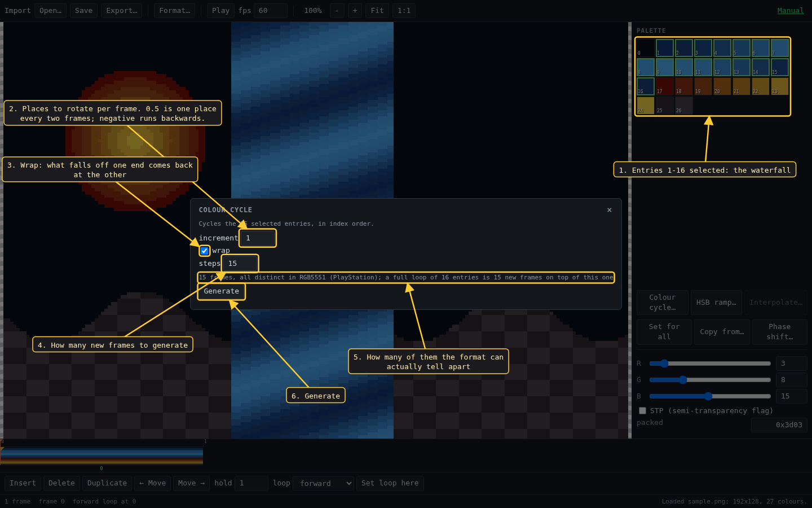The width and height of the screenshot is (812, 508).
Task: Select palette entry 20
Action: (722, 86)
